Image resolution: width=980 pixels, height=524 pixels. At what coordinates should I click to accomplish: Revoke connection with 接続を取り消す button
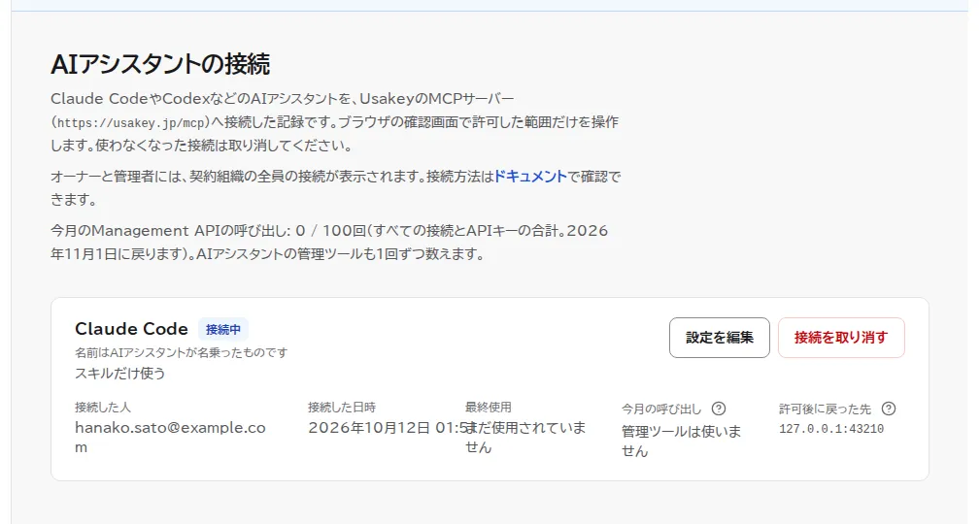click(841, 338)
